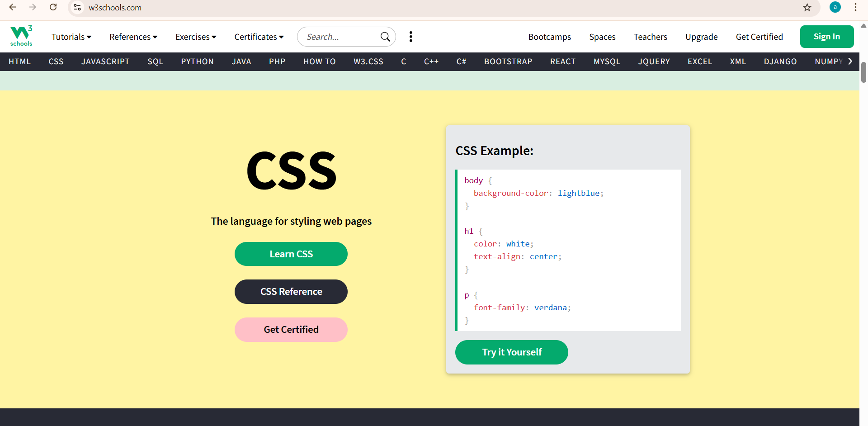Open BOOTSTRAP in the language bar
The height and width of the screenshot is (426, 868).
point(508,62)
